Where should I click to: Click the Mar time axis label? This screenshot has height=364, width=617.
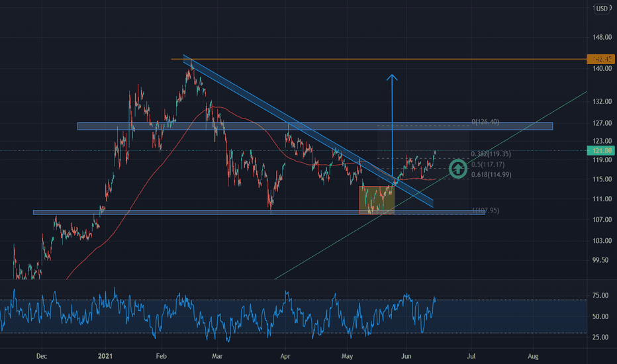(217, 356)
